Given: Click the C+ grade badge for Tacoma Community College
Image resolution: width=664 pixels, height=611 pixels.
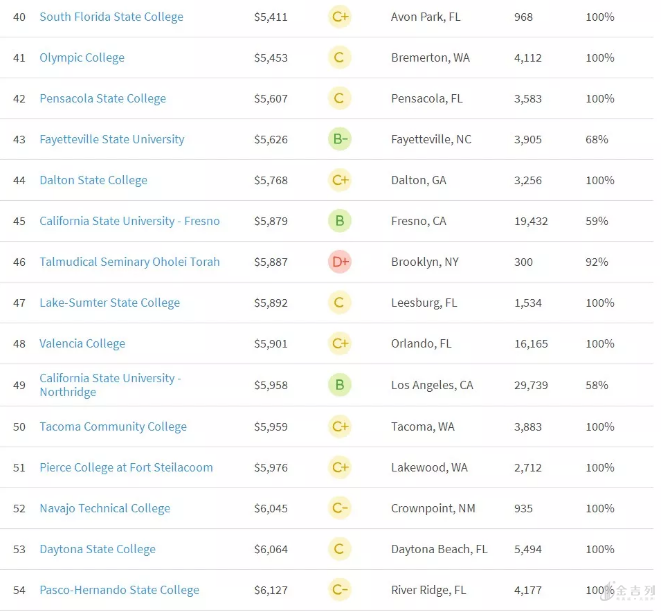Looking at the screenshot, I should [339, 427].
